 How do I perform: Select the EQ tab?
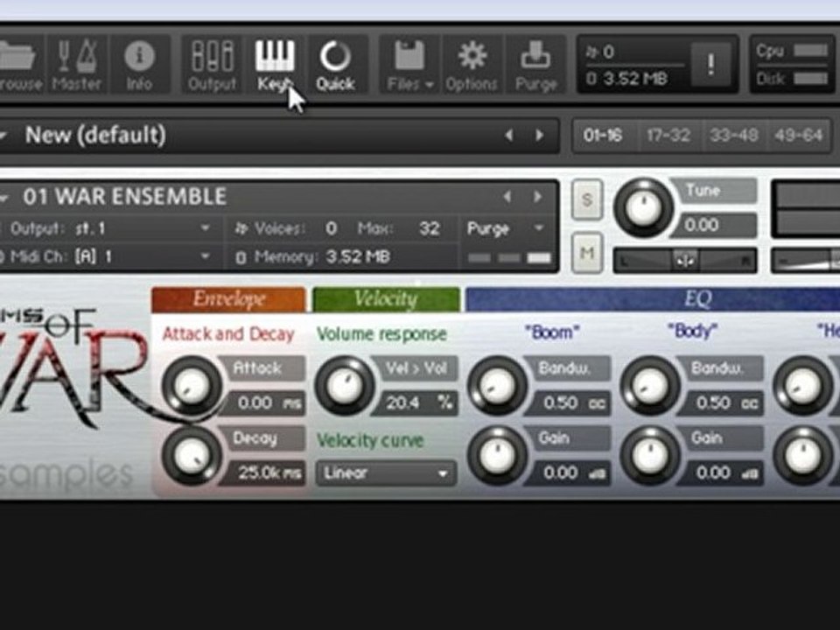(653, 299)
